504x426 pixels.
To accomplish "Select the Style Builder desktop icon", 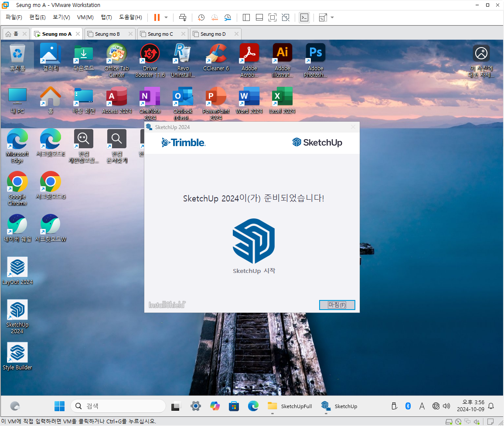I will point(17,357).
